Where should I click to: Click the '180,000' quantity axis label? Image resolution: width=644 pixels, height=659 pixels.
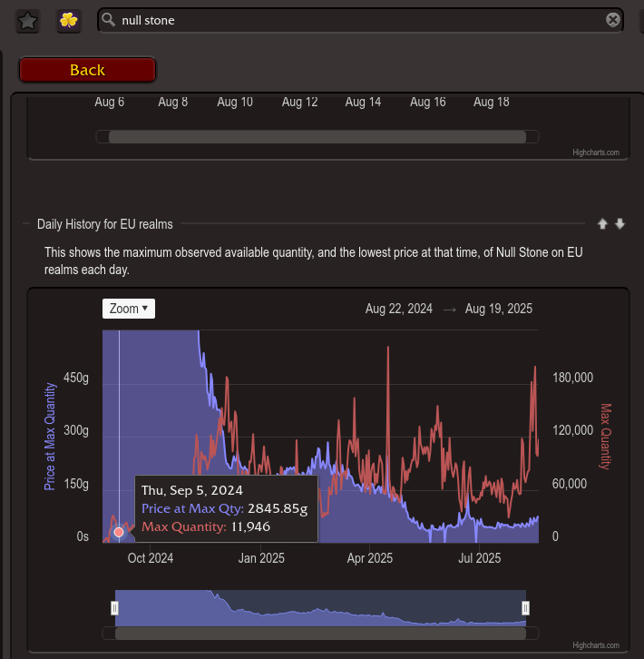point(572,378)
